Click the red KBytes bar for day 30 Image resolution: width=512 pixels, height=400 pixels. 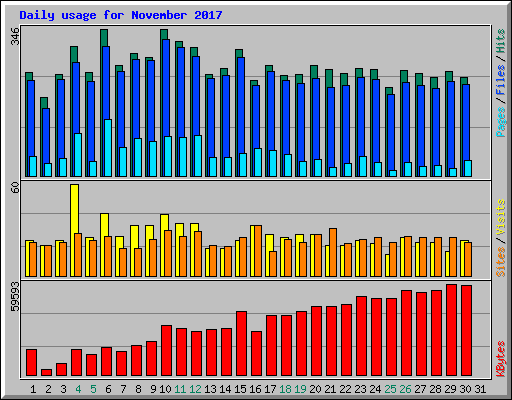coord(466,330)
